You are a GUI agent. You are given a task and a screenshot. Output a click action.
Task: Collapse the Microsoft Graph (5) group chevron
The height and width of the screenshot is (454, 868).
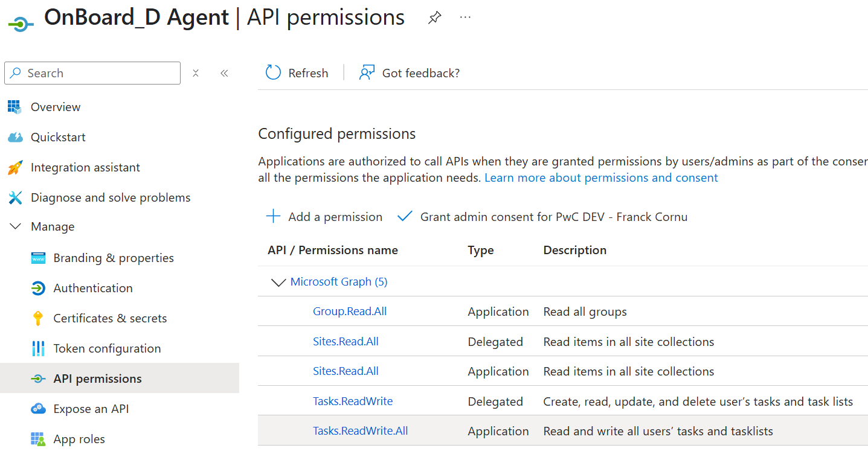tap(278, 282)
